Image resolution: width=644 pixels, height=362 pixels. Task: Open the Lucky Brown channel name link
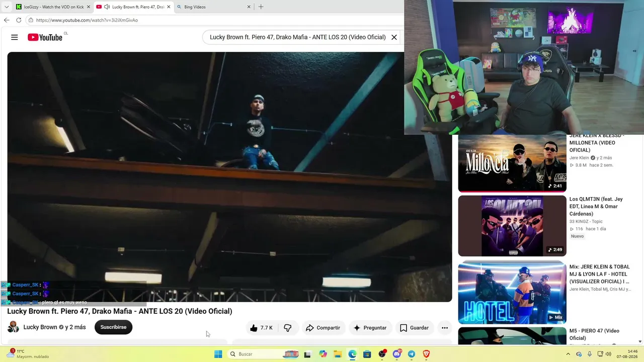[40, 327]
